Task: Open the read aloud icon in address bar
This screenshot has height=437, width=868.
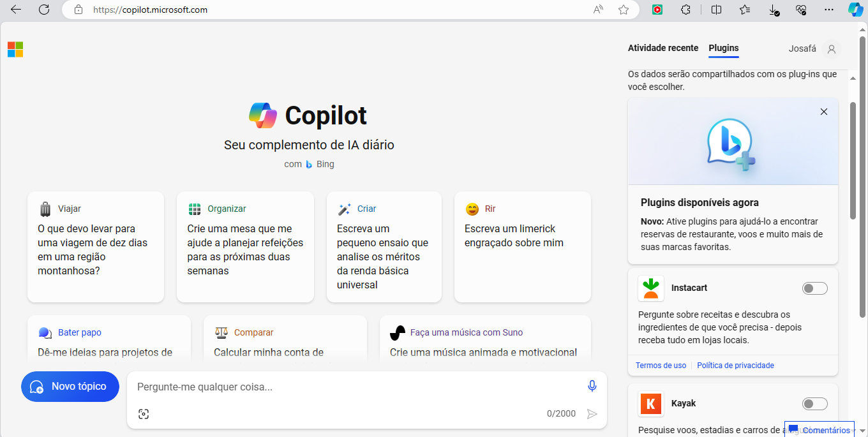Action: point(598,10)
